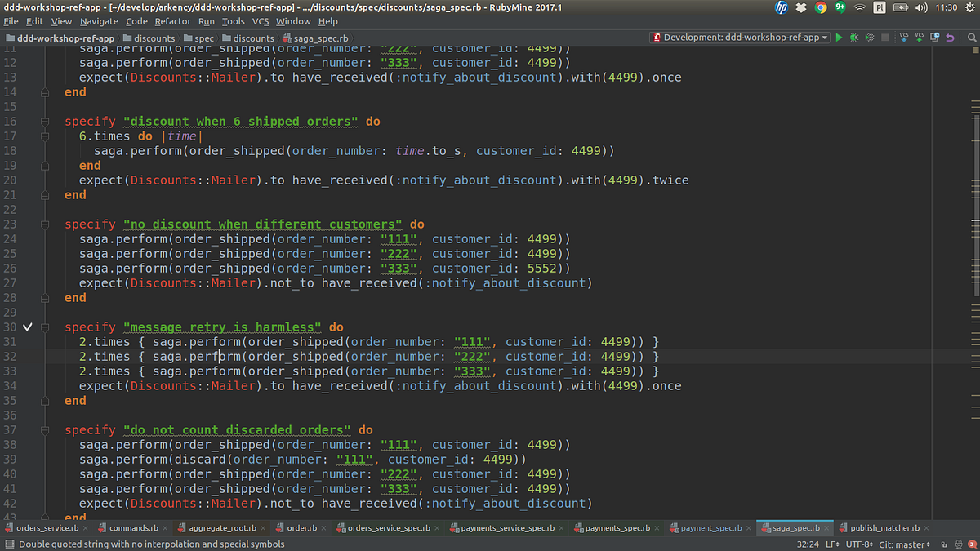Image resolution: width=980 pixels, height=551 pixels.
Task: Open Search Everywhere with the magnifier icon
Action: coord(971,38)
